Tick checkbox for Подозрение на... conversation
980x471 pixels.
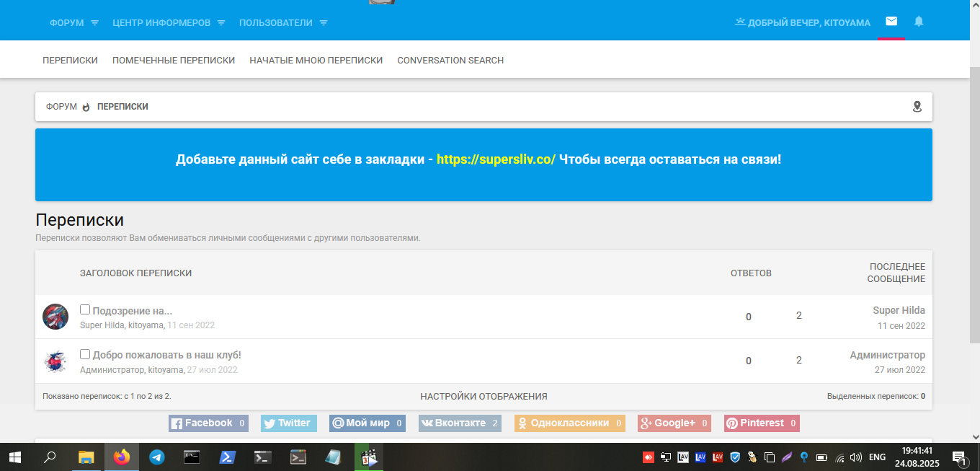pos(85,309)
